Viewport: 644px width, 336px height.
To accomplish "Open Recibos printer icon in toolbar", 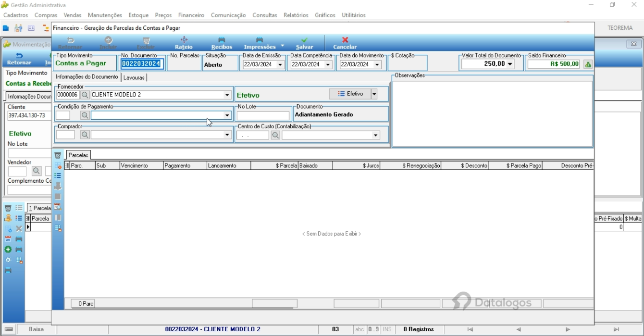I will [222, 40].
